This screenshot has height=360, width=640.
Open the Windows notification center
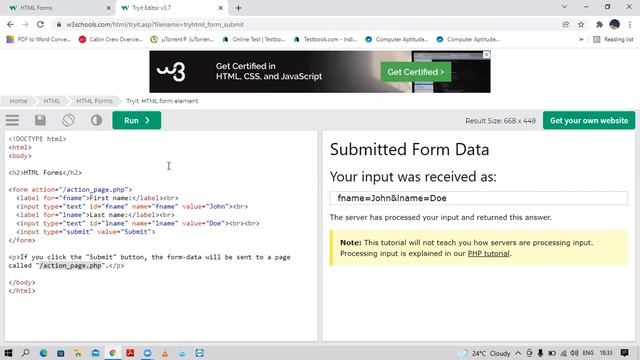[624, 353]
